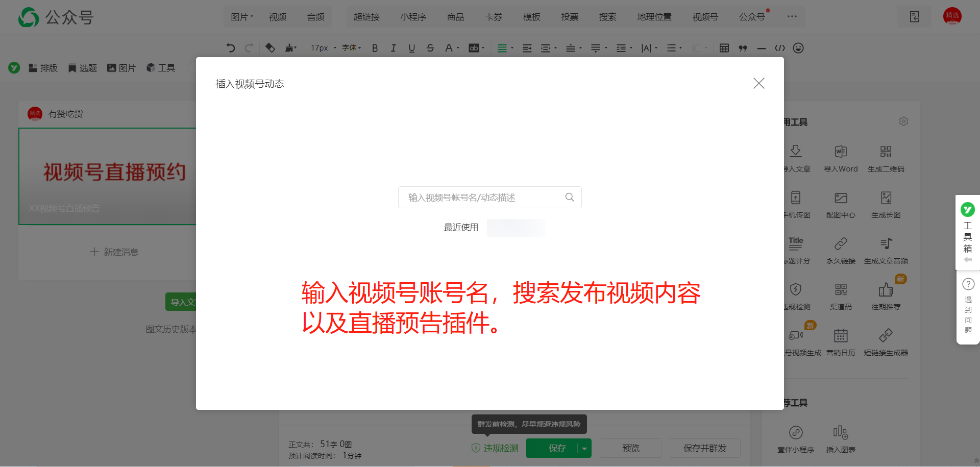Toggle bold formatting
The height and width of the screenshot is (467, 980).
375,48
